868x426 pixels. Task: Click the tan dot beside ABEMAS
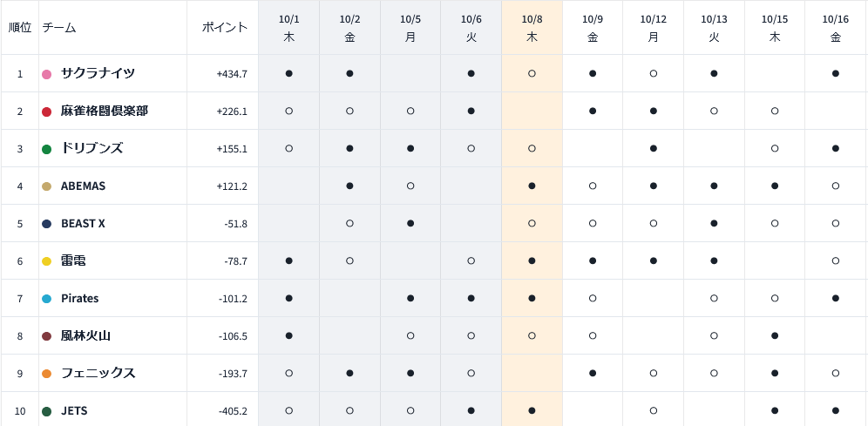point(47,186)
